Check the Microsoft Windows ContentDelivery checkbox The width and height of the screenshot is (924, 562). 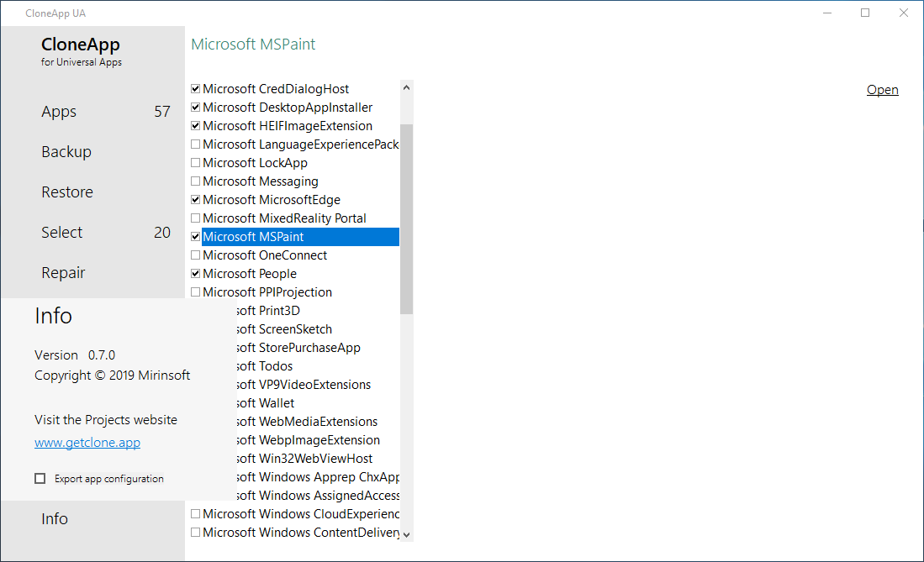[x=196, y=532]
